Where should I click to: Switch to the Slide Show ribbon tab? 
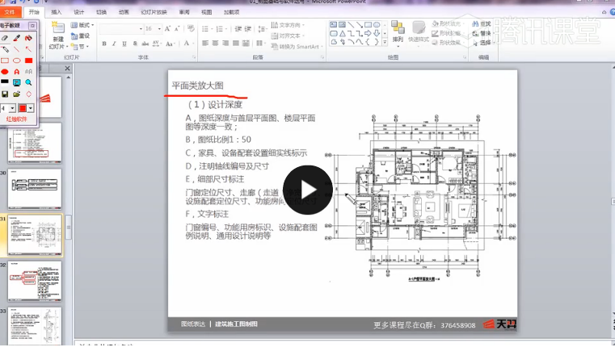tap(154, 12)
